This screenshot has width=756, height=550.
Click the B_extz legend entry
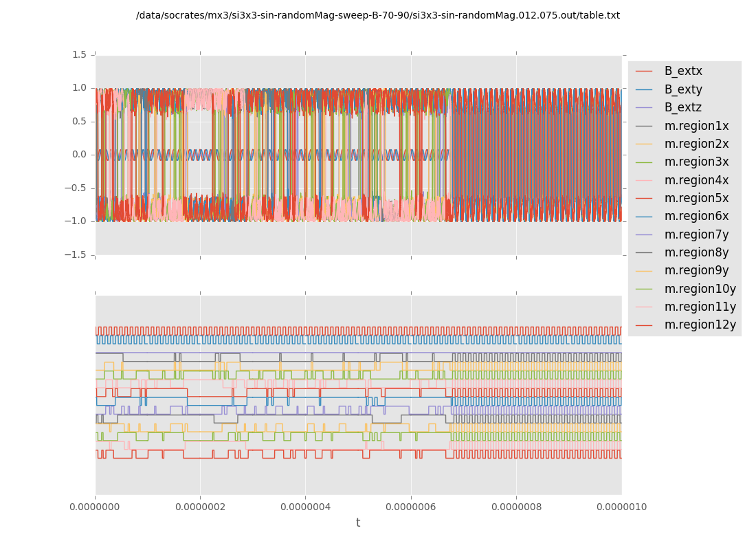tap(682, 107)
